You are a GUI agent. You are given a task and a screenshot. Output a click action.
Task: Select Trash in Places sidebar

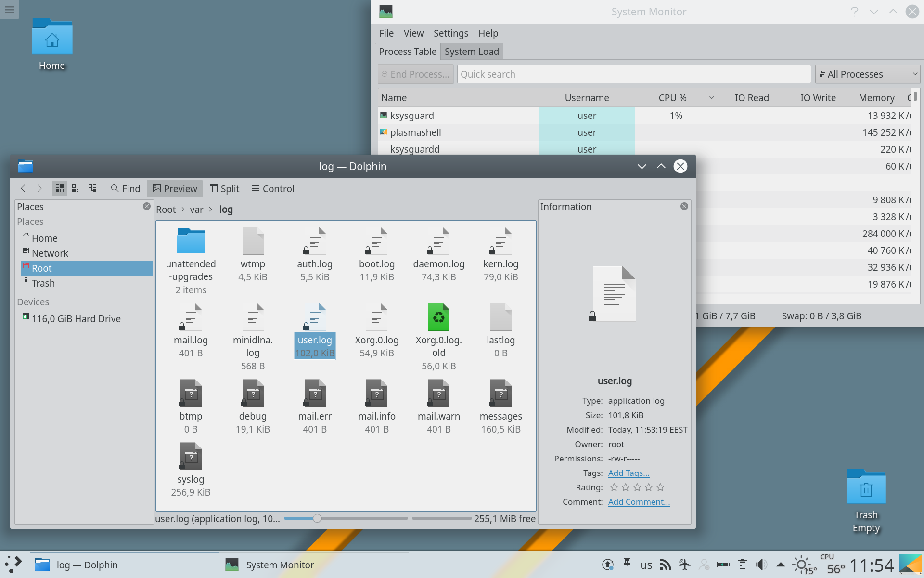[x=87, y=283]
